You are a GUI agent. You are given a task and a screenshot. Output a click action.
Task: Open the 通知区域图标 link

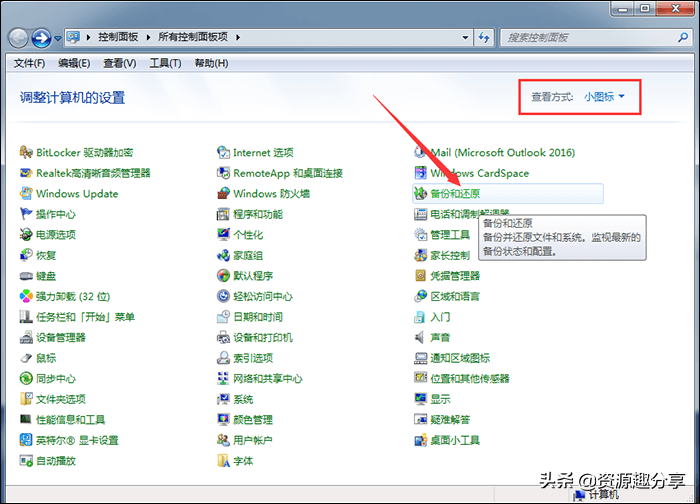click(x=460, y=358)
